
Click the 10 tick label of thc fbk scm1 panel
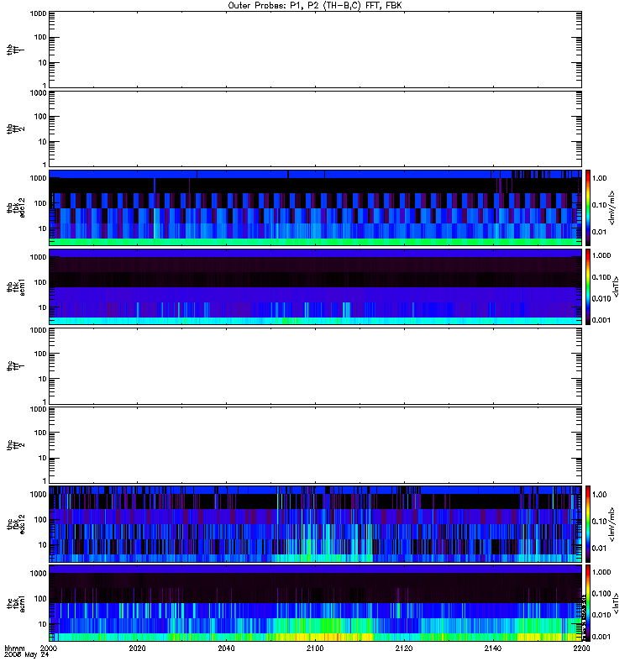[43, 623]
